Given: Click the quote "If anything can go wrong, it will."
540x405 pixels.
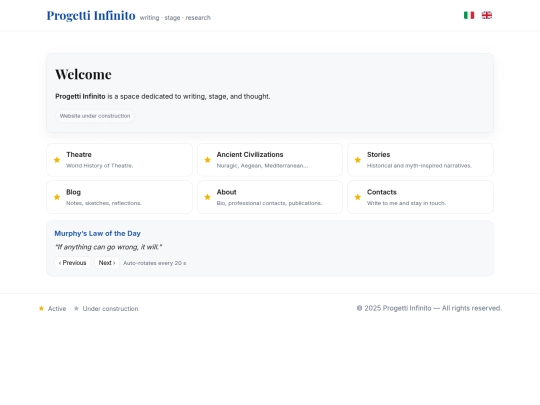Looking at the screenshot, I should click(108, 247).
